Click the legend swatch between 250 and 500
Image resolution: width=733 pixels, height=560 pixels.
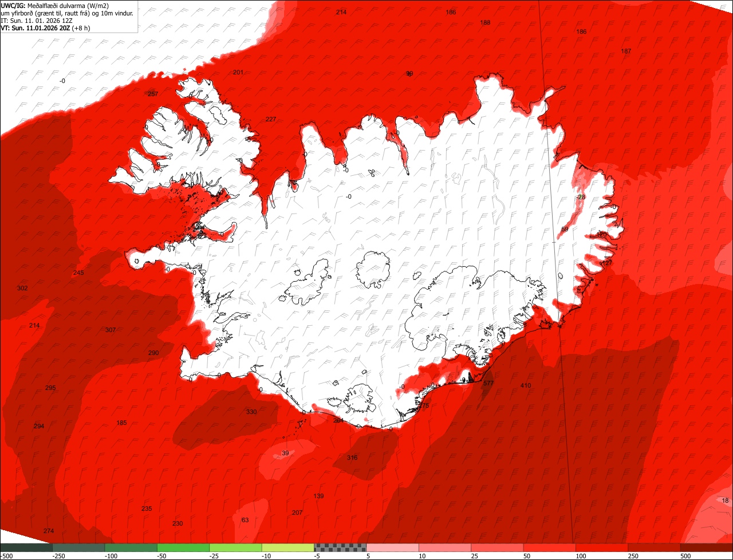pos(655,547)
